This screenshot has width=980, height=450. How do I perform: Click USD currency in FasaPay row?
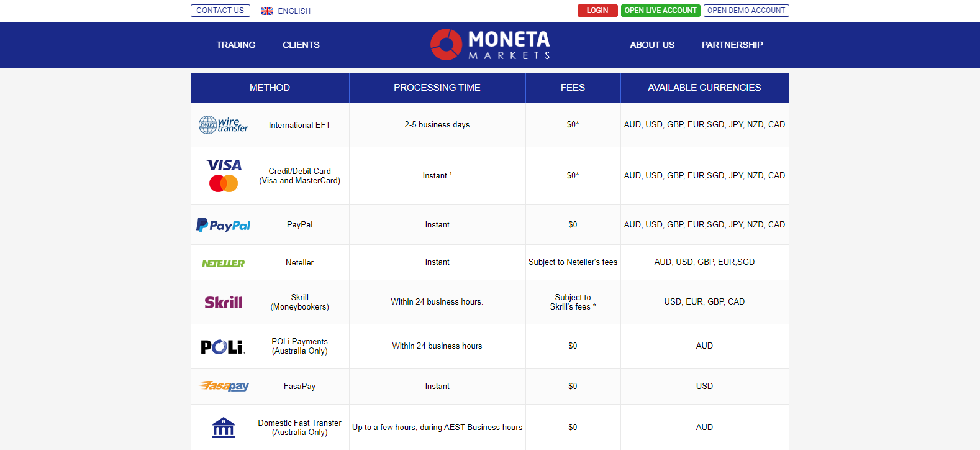click(704, 387)
